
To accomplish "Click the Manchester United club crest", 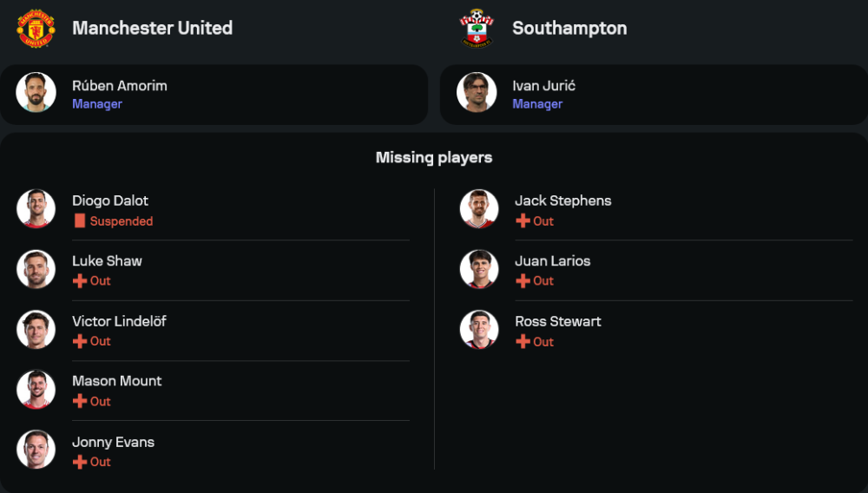I will click(36, 28).
